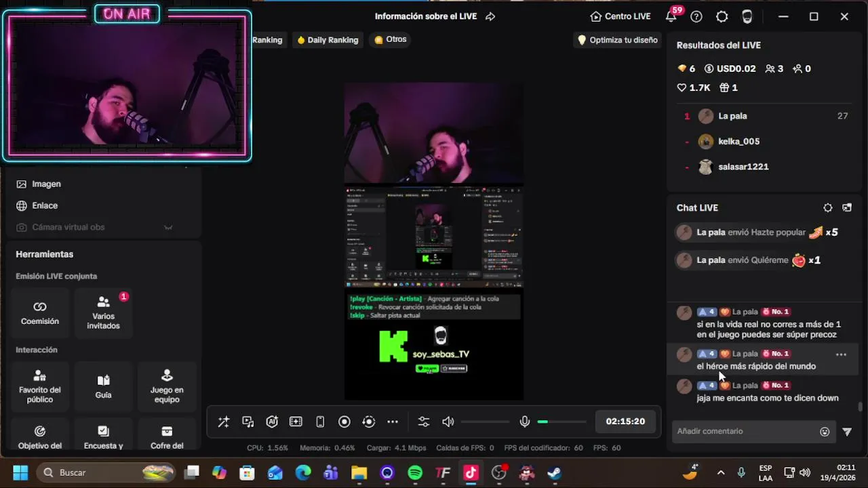
Task: Click 'jaja me encanta como te dicen down' message
Action: (x=767, y=398)
